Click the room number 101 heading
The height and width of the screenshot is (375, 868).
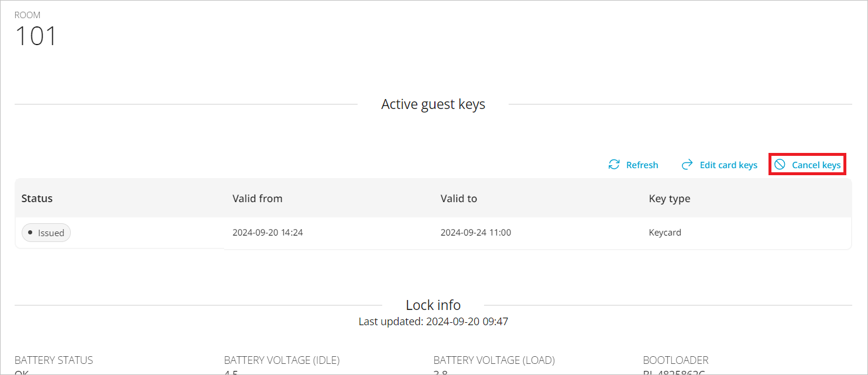pyautogui.click(x=36, y=36)
